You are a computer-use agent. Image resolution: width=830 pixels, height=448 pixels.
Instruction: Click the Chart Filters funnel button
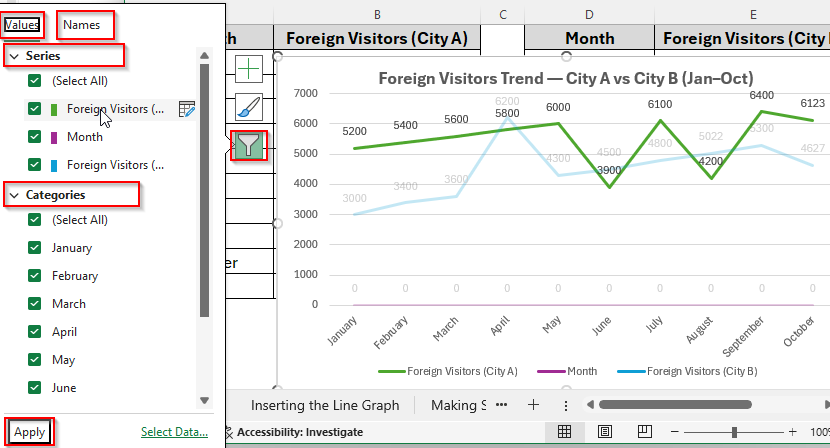pyautogui.click(x=249, y=146)
